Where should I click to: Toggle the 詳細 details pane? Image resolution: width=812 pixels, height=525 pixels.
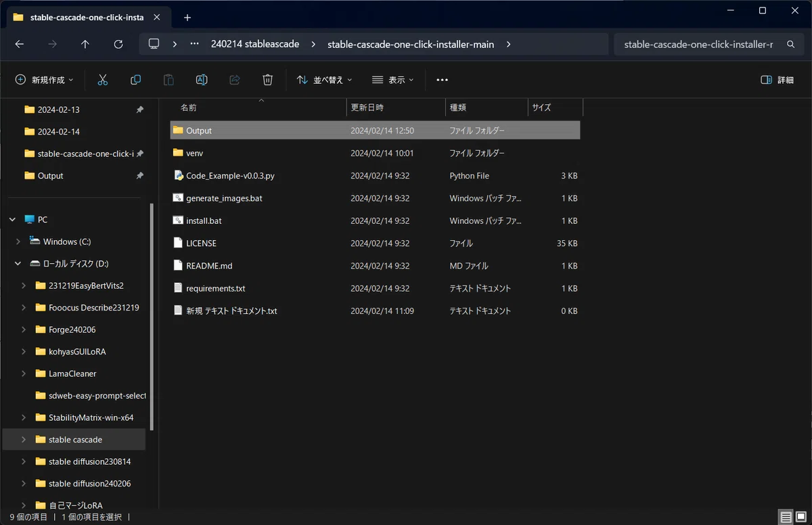777,80
